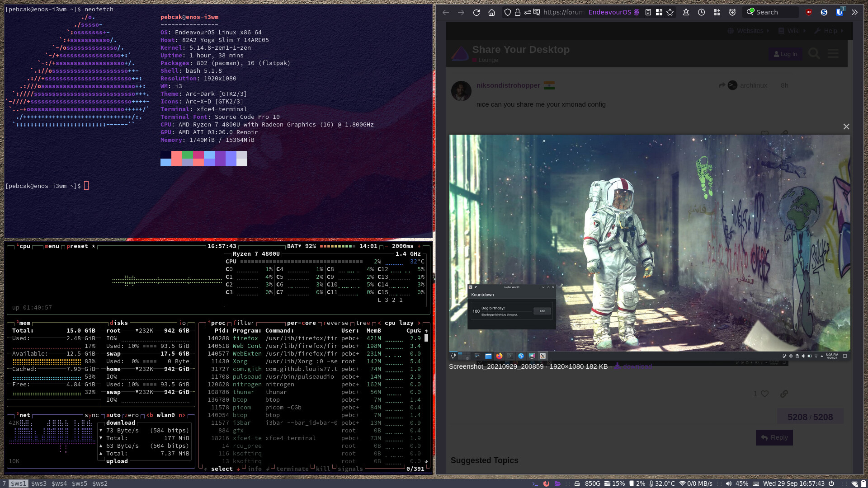Open Bitwarden extension icon
This screenshot has height=488, width=868.
(x=840, y=12)
